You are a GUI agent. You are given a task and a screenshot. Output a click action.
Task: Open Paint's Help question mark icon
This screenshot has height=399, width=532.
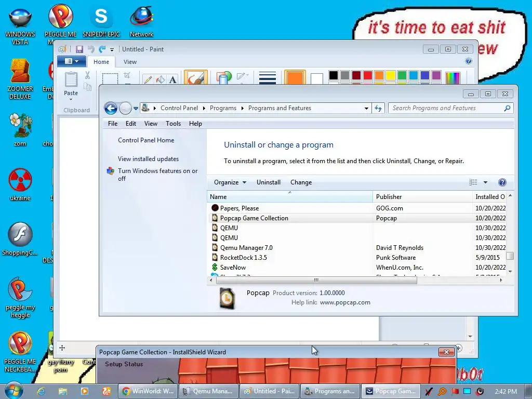click(469, 61)
